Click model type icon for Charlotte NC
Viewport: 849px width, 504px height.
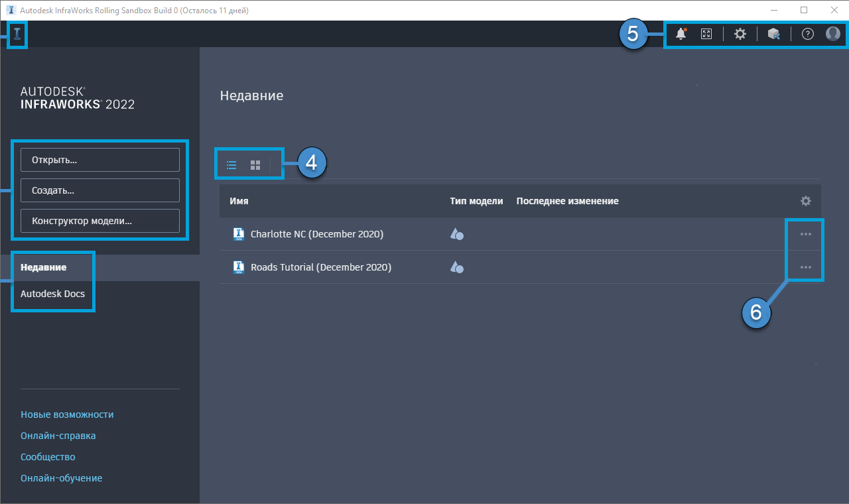(457, 234)
